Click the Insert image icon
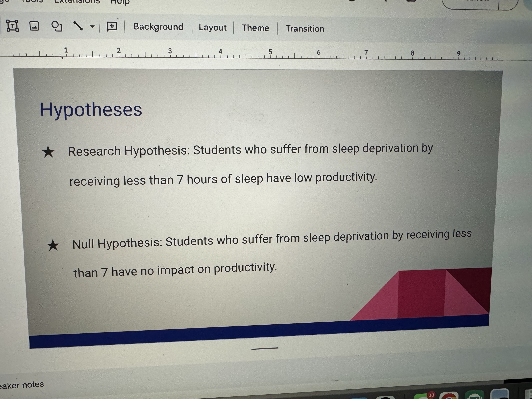This screenshot has height=399, width=532. coord(34,27)
